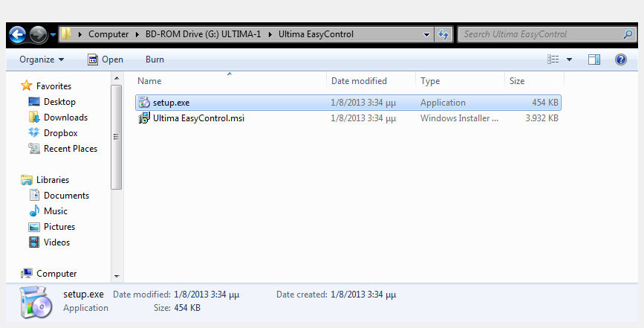Click the 3.932 KB size cell
644x328 pixels.
(x=541, y=118)
